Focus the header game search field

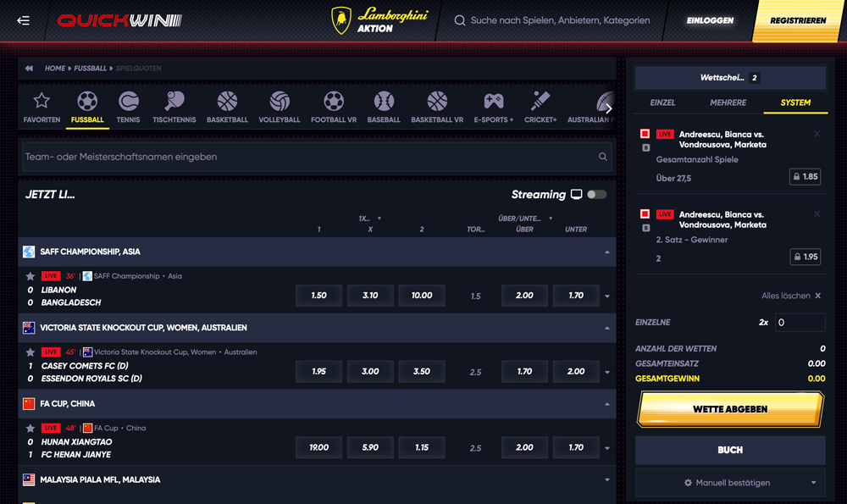[560, 20]
